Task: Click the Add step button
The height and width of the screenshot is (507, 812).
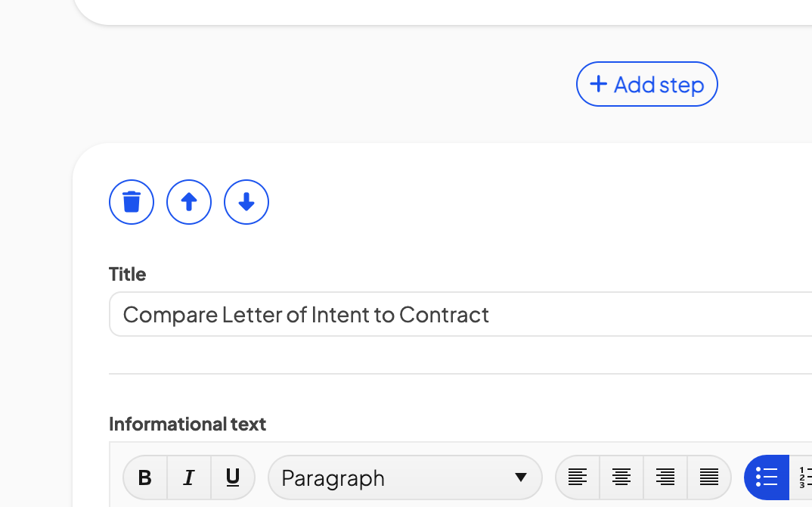Action: tap(647, 84)
